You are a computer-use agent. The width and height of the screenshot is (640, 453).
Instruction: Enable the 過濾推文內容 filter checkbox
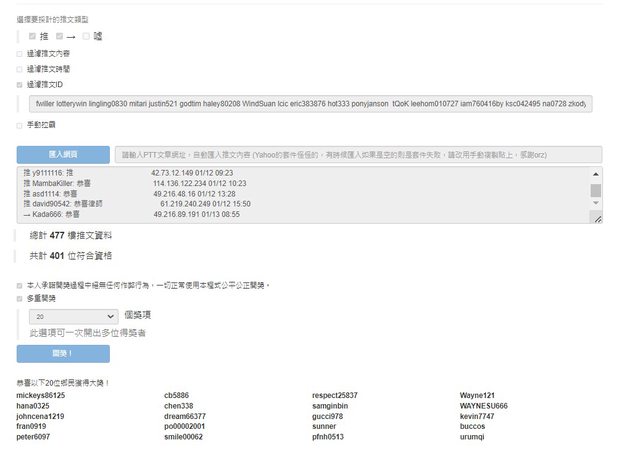(19, 53)
